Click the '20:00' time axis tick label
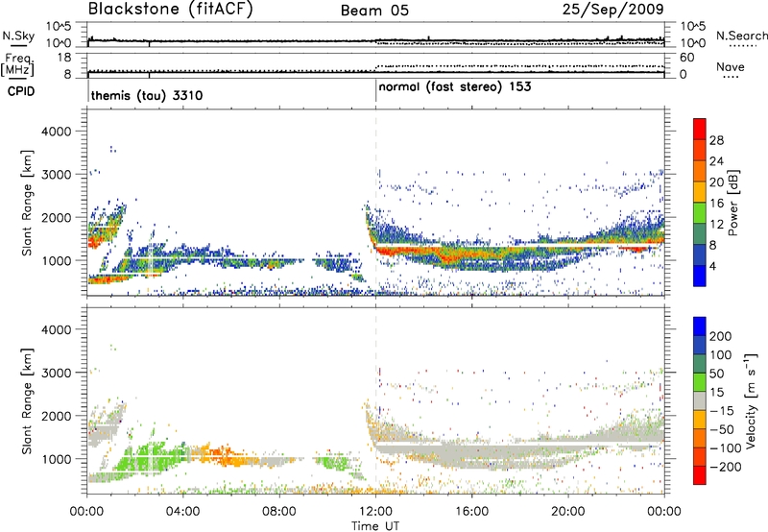Screen dimensions: 768x532 [568, 512]
